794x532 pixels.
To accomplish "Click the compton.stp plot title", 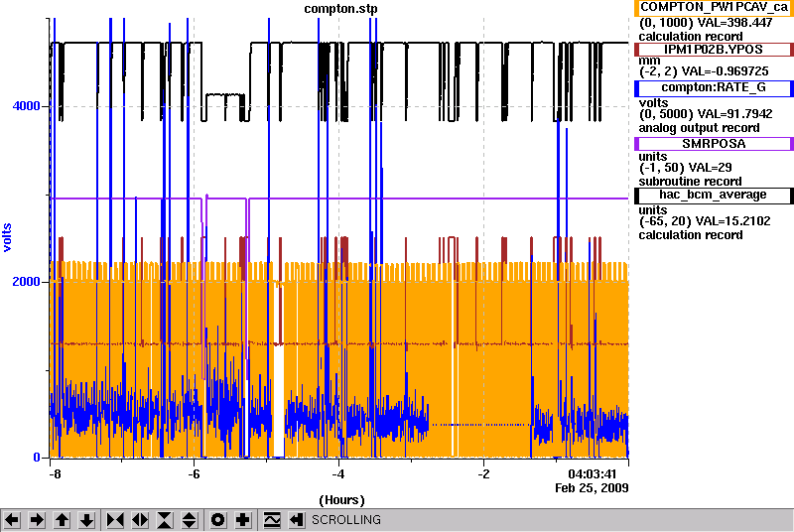I will pyautogui.click(x=340, y=9).
